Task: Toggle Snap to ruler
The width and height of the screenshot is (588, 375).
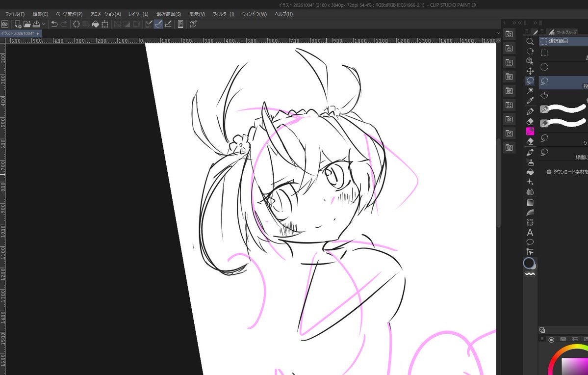Action: 149,24
